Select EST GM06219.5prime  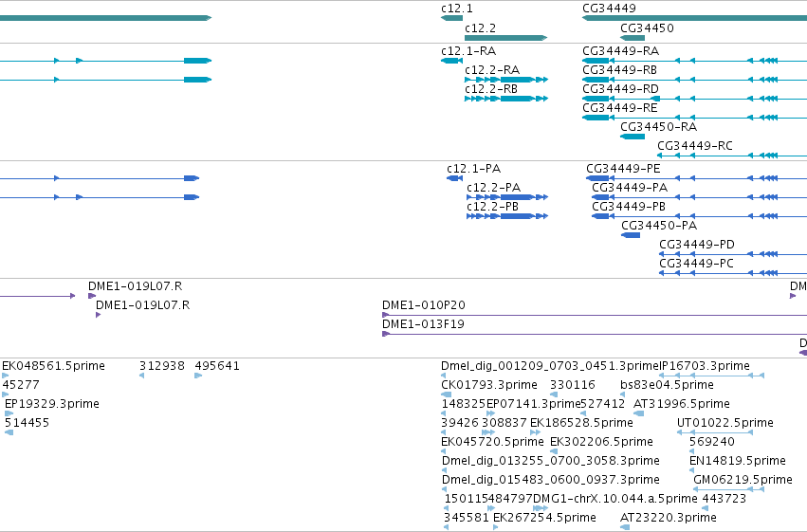pyautogui.click(x=743, y=481)
